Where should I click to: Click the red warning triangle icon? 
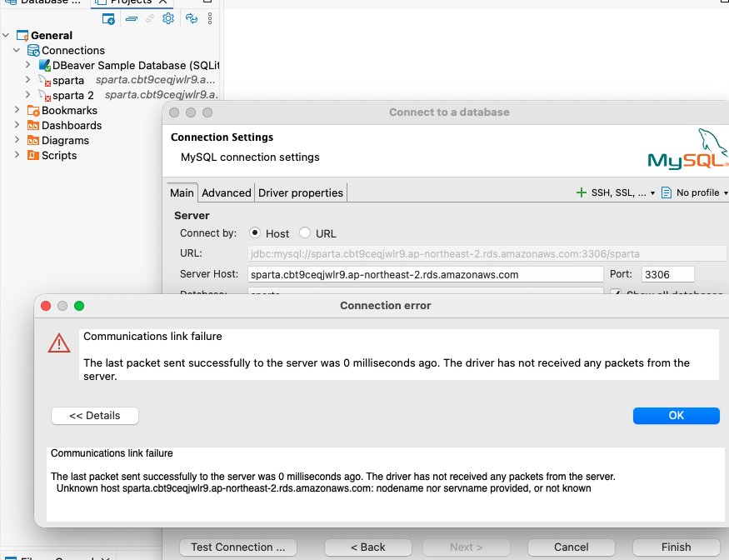point(59,343)
